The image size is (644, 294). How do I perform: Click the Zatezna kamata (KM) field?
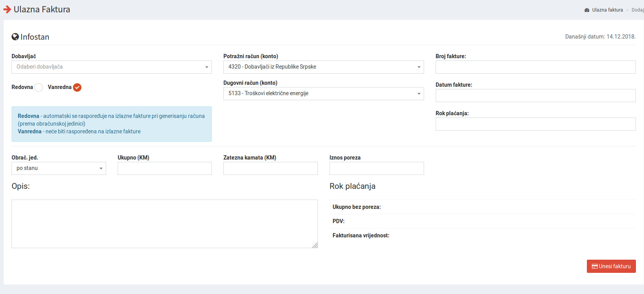pos(270,168)
